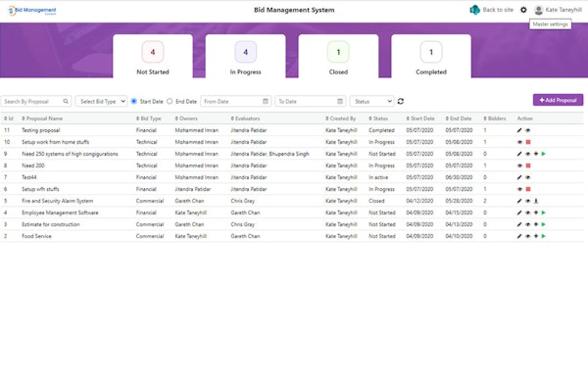Image resolution: width=588 pixels, height=379 pixels.
Task: View the Setup work from home stuffs proposal
Action: tap(519, 142)
